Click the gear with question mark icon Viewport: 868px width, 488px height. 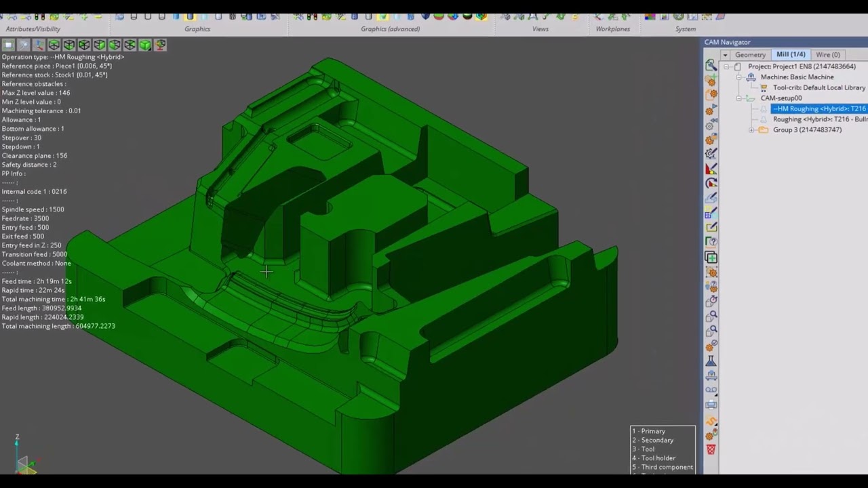coord(711,287)
